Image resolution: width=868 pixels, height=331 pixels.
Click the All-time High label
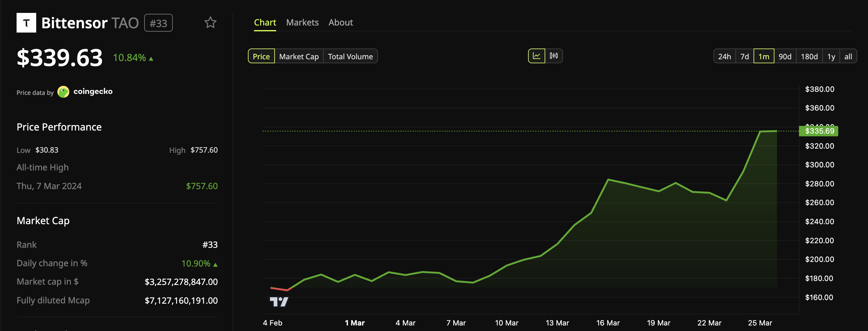point(42,168)
